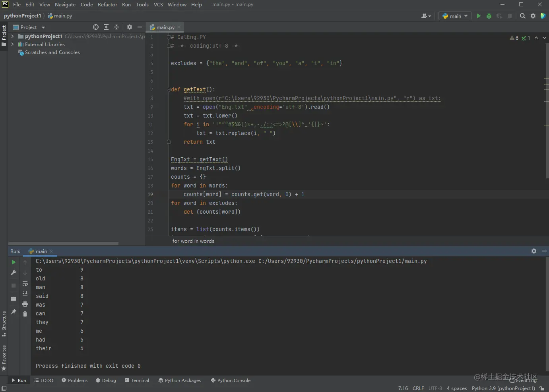Expand the pythonProject1 tree node
This screenshot has height=392, width=549.
point(12,36)
